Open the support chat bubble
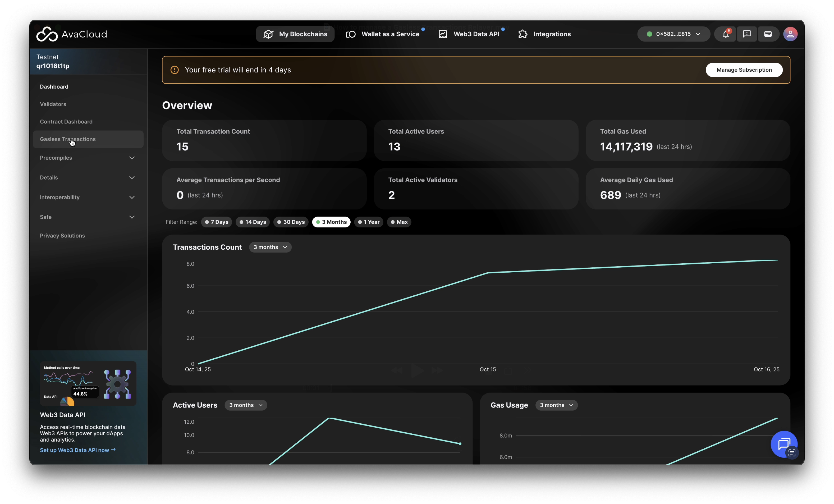Screen dimensions: 834x504 (x=783, y=444)
